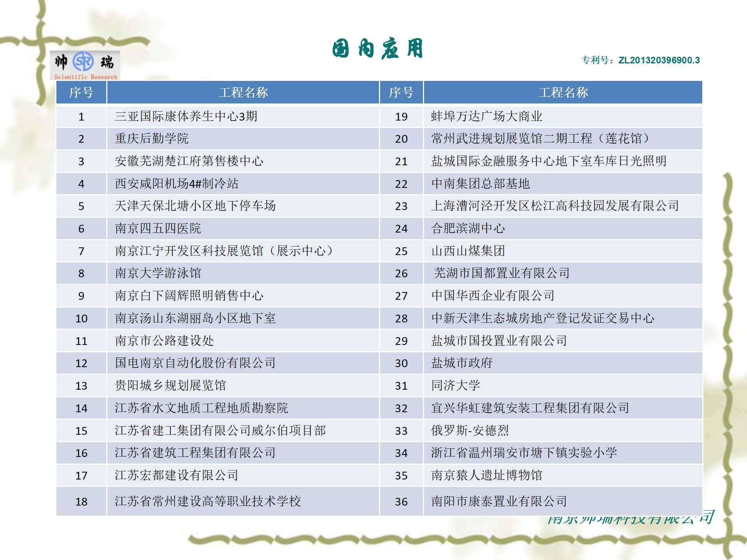Click 蚌埠万达广场大商业 entry

pos(563,116)
